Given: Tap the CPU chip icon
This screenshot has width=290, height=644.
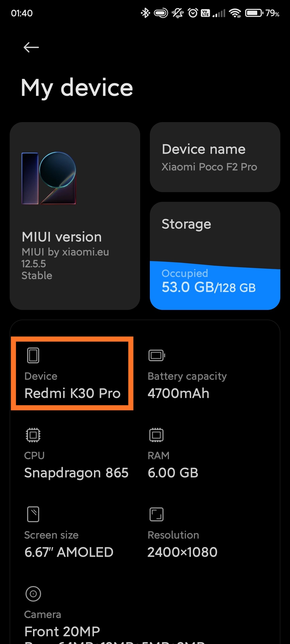Looking at the screenshot, I should (x=33, y=435).
